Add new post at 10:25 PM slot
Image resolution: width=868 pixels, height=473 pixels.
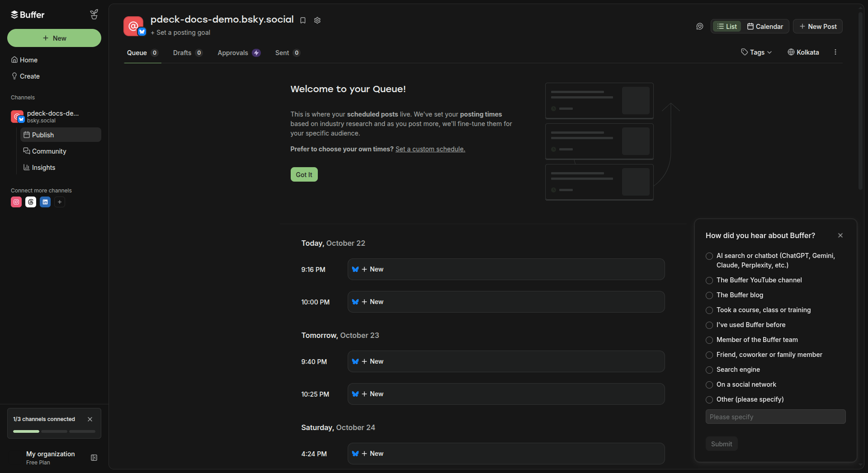click(x=506, y=394)
